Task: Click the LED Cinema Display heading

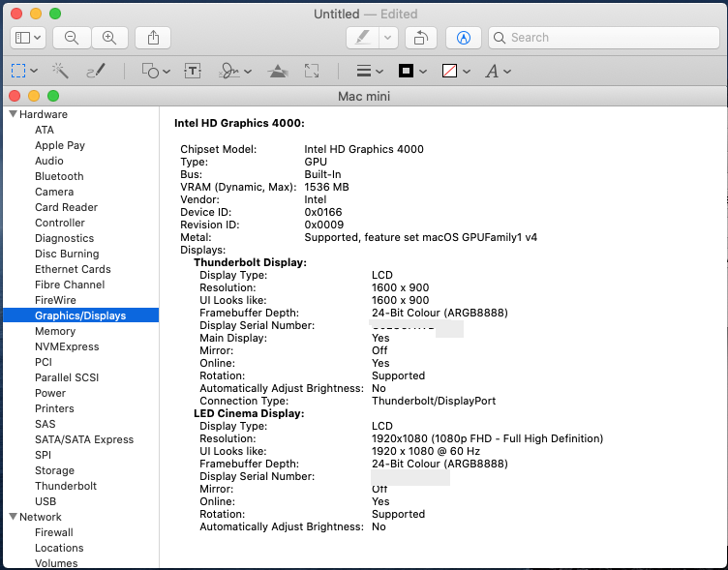Action: click(x=249, y=413)
